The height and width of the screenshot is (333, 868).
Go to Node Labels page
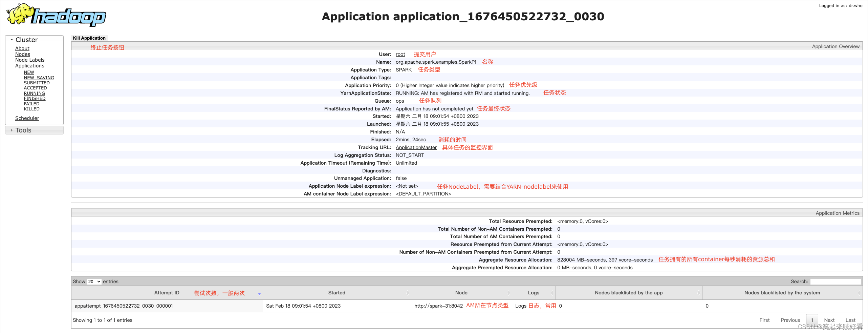pyautogui.click(x=30, y=60)
